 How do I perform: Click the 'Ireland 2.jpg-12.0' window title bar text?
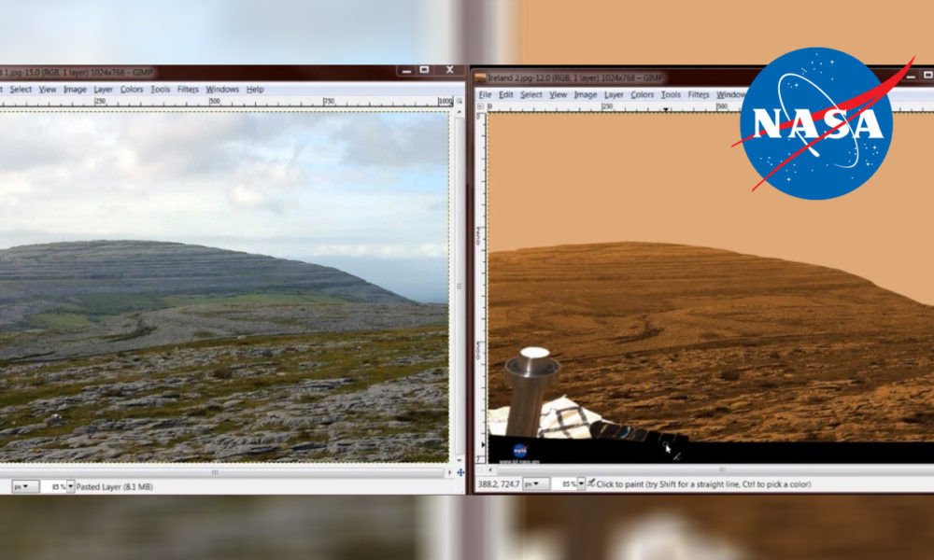coord(574,78)
